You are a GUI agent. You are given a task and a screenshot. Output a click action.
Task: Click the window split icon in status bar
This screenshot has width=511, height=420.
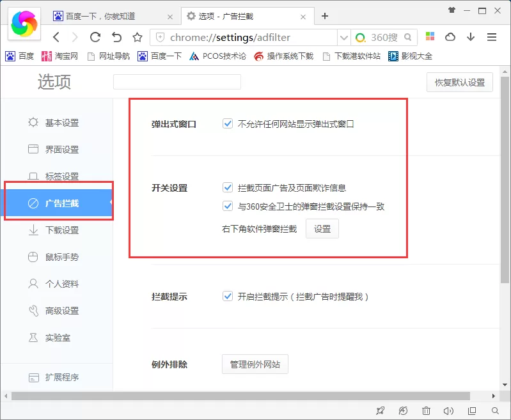[x=472, y=411]
